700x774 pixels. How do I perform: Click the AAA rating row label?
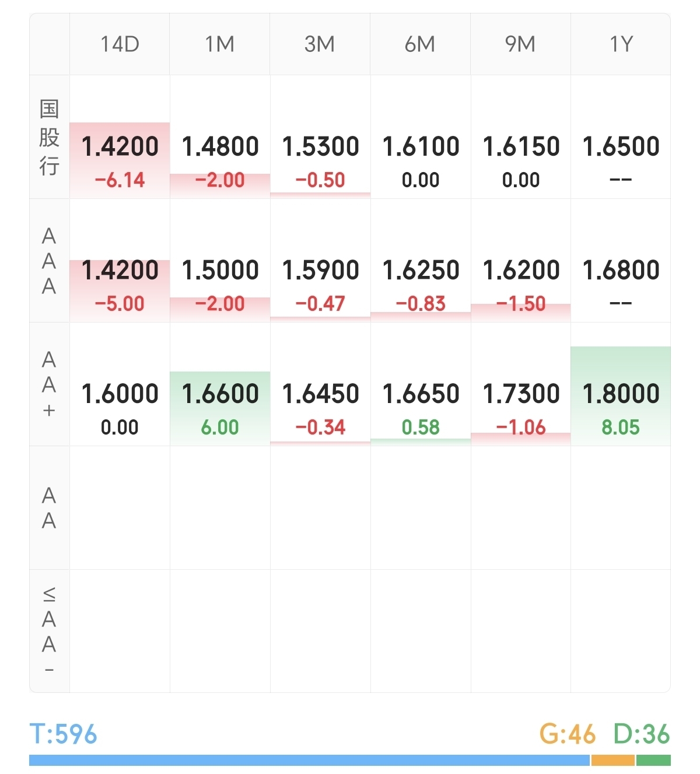(x=49, y=261)
